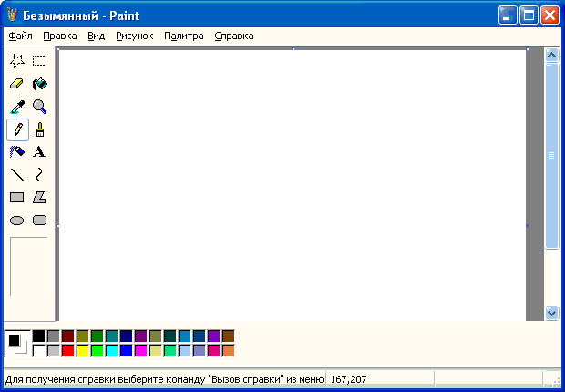Select the Text tool (letter A)

point(39,152)
